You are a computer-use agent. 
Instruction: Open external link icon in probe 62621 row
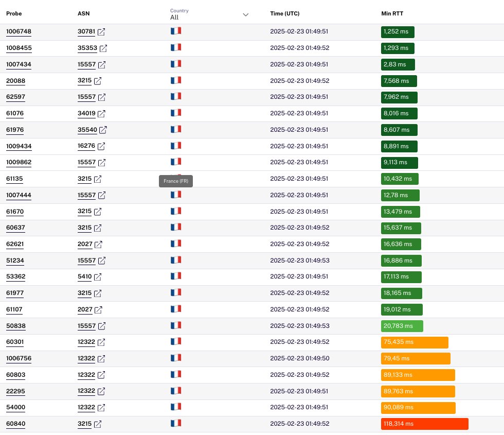click(98, 244)
